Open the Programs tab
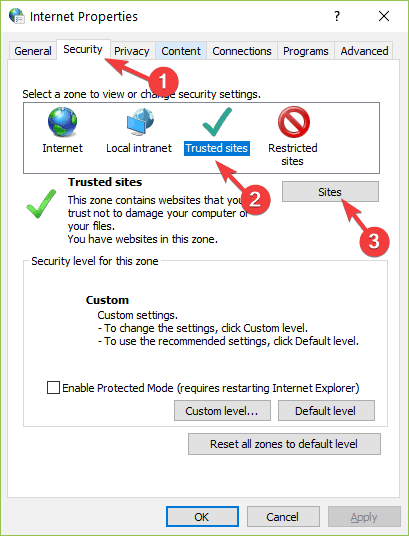Viewport: 409px width, 536px height. tap(306, 51)
